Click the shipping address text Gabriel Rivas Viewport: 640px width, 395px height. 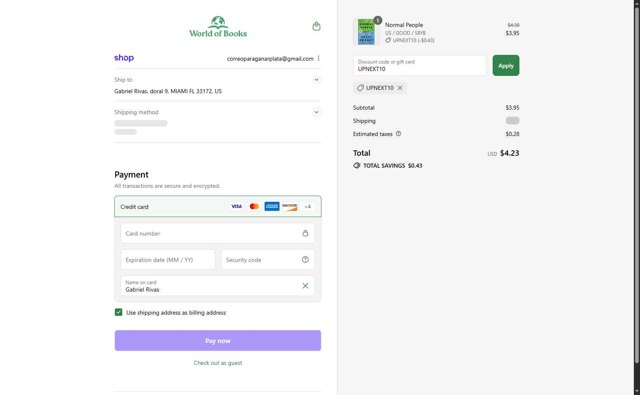(168, 91)
